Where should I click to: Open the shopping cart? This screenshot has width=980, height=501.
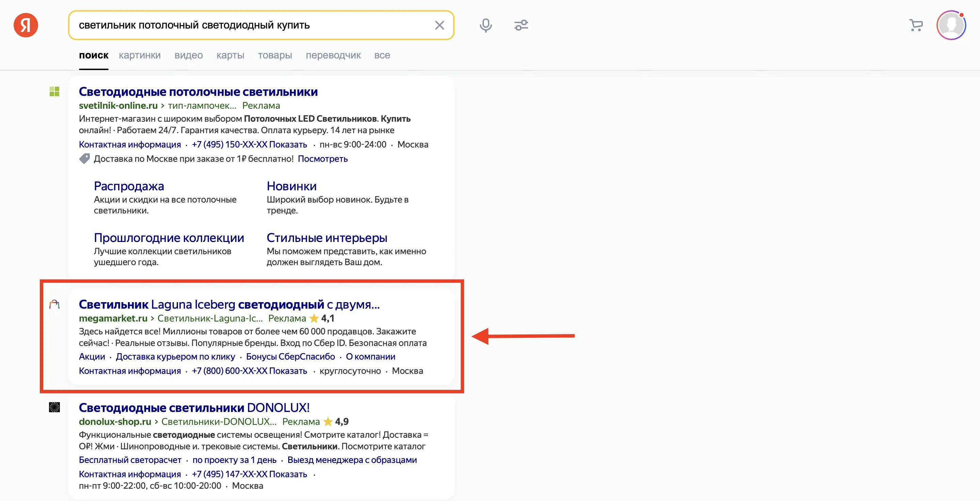pyautogui.click(x=916, y=25)
